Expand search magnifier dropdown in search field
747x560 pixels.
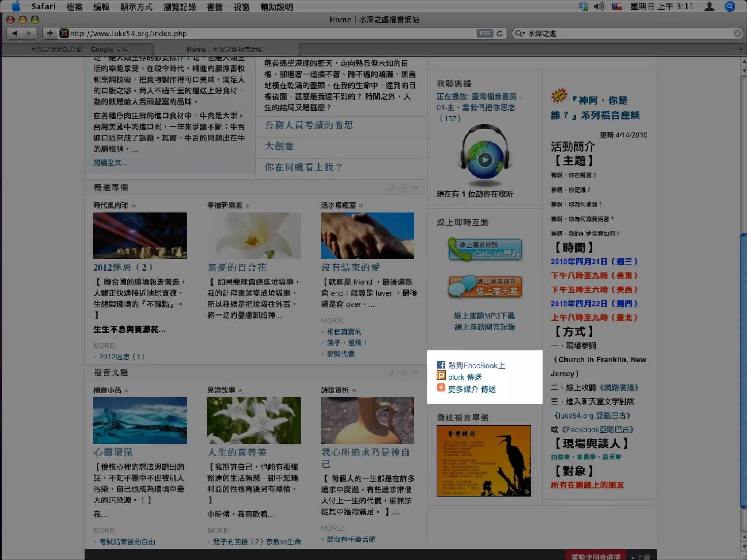520,34
